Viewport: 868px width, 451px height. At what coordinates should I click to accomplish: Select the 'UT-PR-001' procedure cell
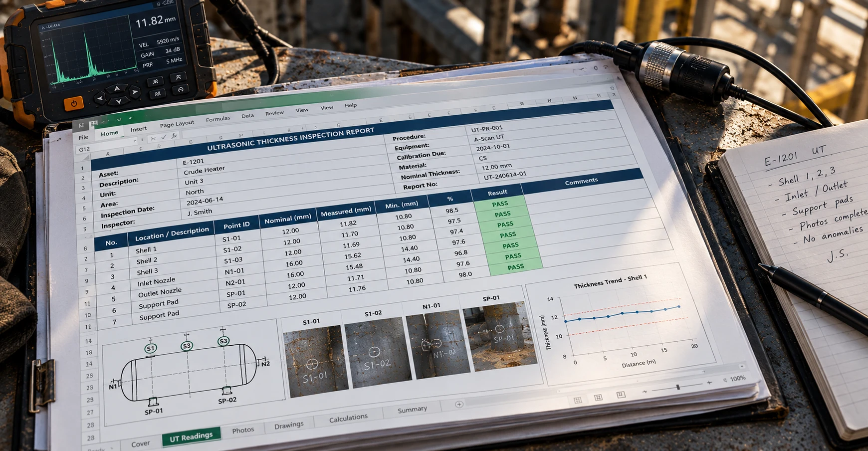(487, 128)
